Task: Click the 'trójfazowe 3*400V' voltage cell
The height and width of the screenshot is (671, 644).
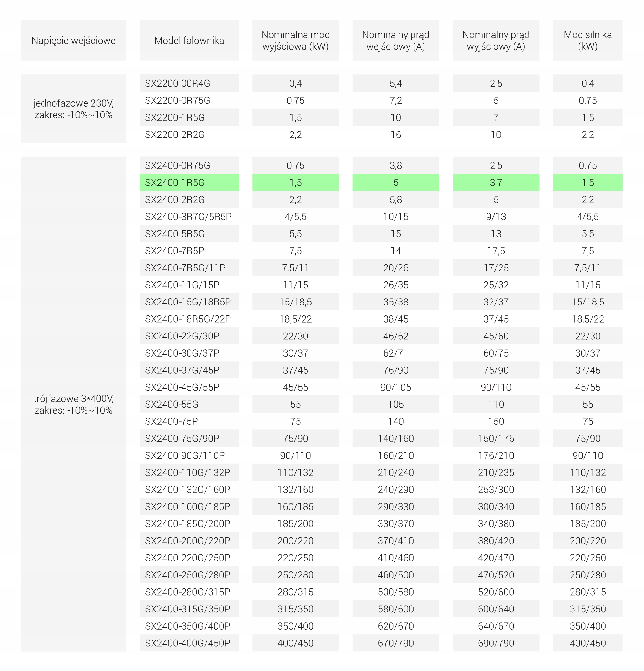Action: click(x=73, y=404)
